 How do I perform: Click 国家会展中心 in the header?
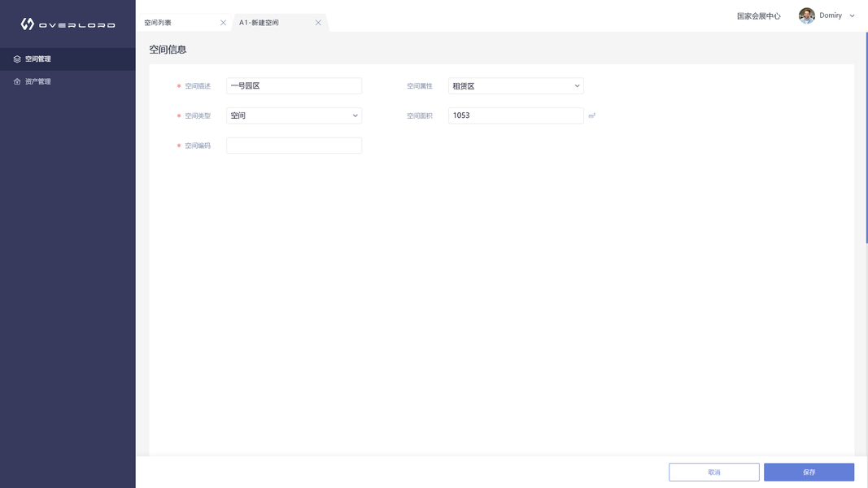(x=758, y=16)
